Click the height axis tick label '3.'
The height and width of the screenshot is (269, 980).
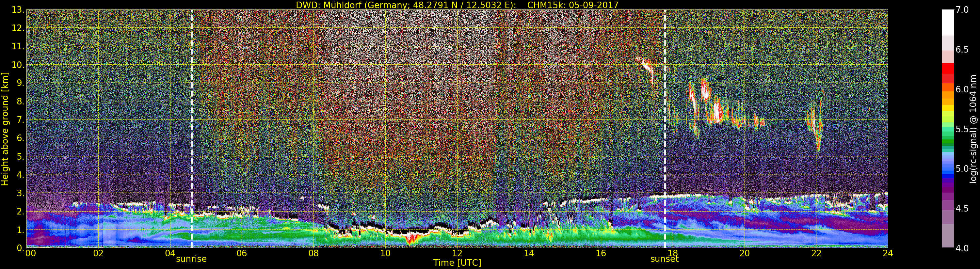(20, 193)
